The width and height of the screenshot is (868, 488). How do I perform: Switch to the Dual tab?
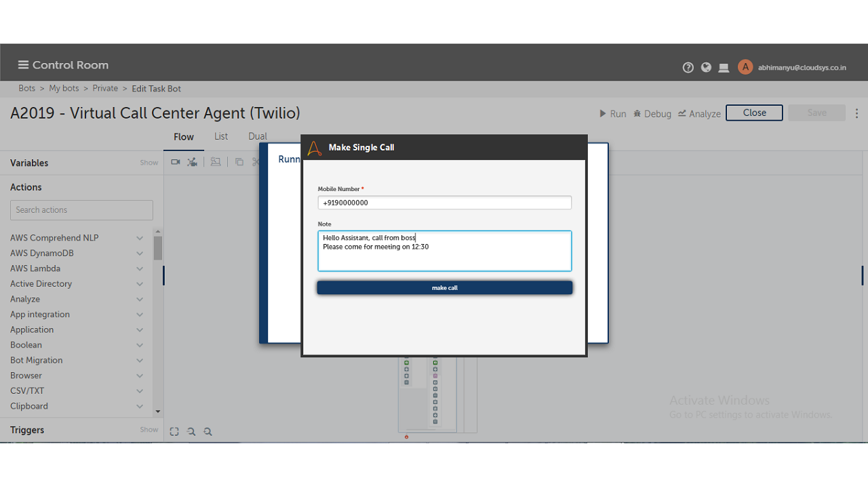(258, 136)
